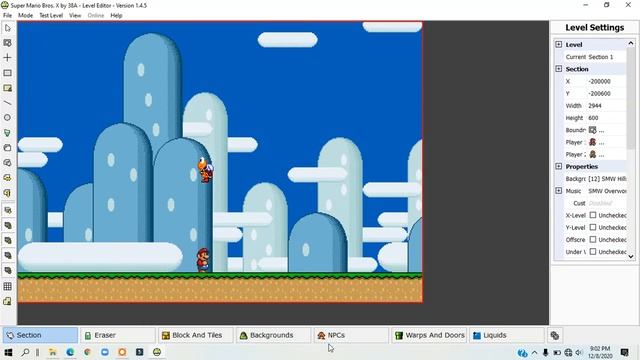Toggle the Properties group expander
Viewport: 640px width, 360px height.
pyautogui.click(x=559, y=166)
